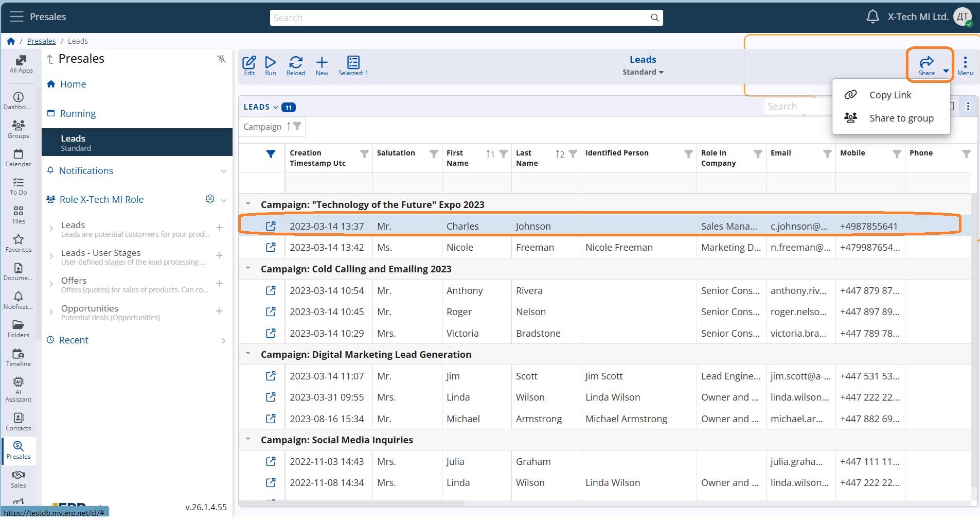Screen dimensions: 980x520
Task: Open Victoria Bradstone lead record
Action: (x=271, y=333)
